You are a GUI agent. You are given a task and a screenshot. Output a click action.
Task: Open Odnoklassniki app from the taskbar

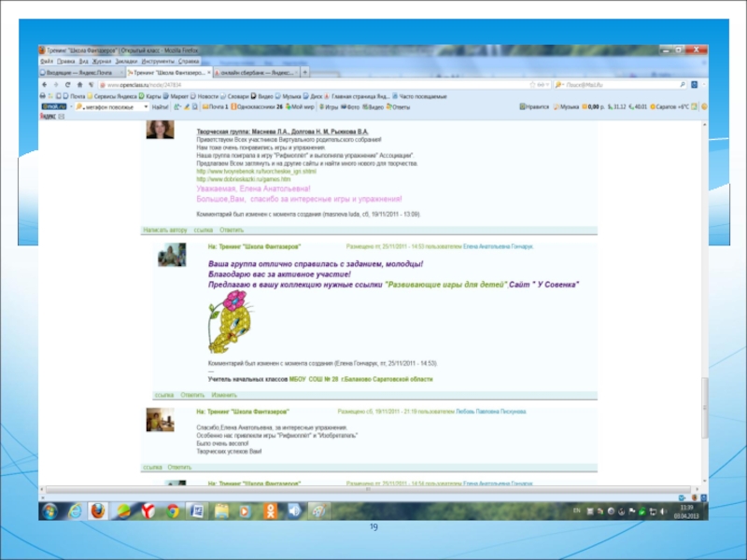pos(270,511)
